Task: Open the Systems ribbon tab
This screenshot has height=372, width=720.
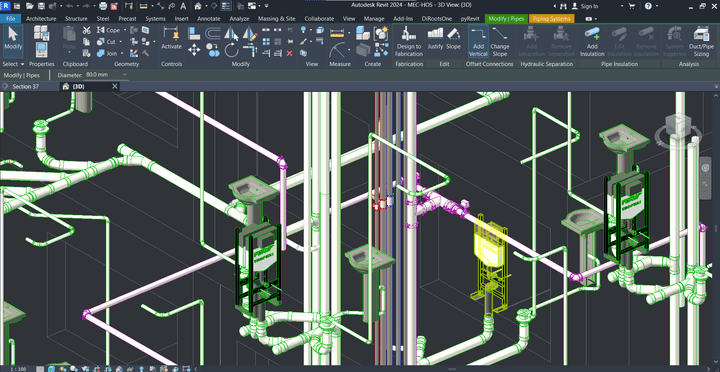Action: click(x=155, y=19)
